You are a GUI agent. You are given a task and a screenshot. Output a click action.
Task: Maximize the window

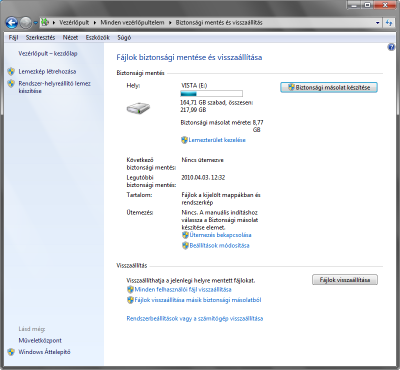[x=368, y=5]
